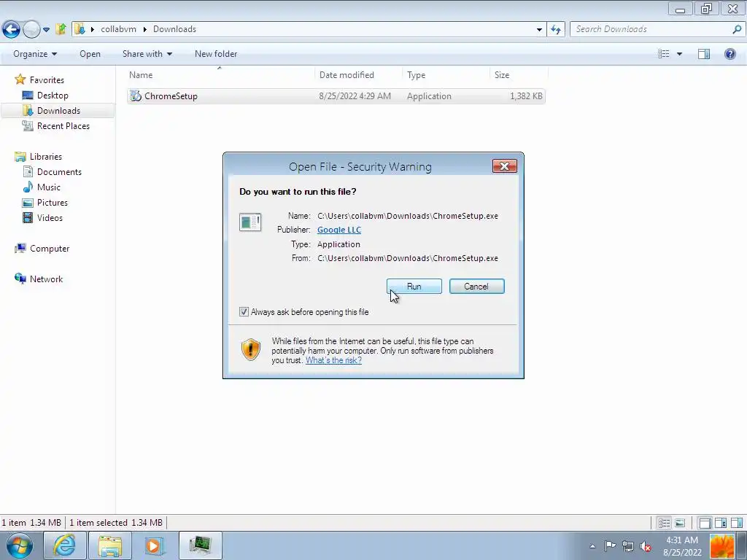Expand breadcrumb arrow before Downloads

coord(145,29)
